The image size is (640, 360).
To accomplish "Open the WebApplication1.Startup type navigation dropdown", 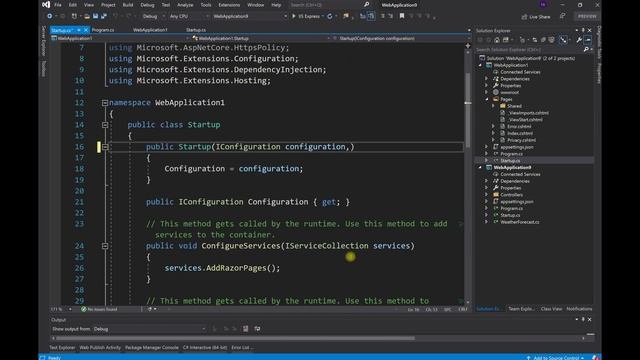I will coord(261,38).
